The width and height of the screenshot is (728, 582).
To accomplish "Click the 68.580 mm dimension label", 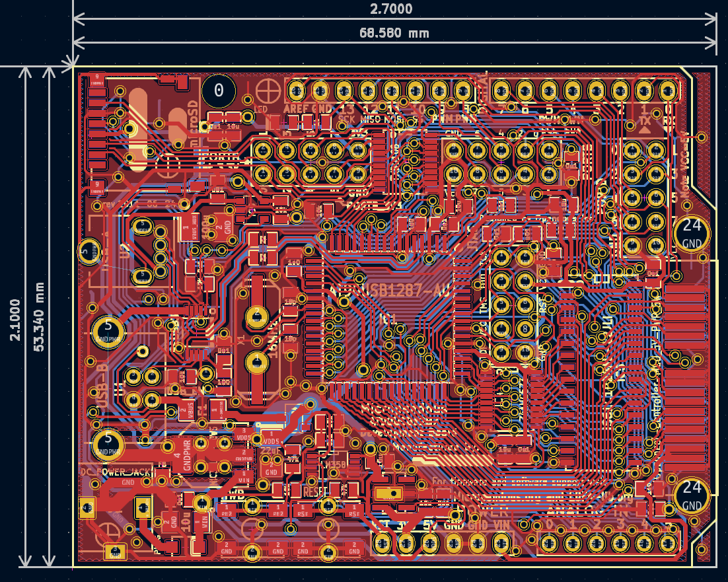I will 394,33.
